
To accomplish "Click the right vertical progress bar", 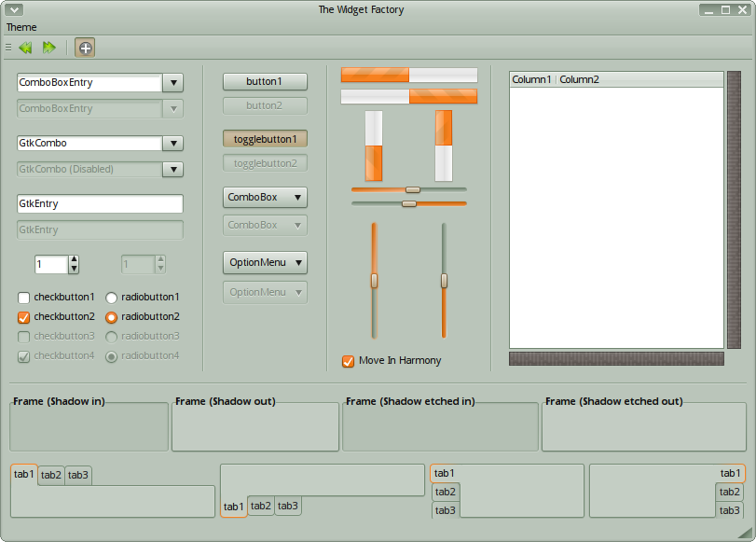I will click(444, 146).
